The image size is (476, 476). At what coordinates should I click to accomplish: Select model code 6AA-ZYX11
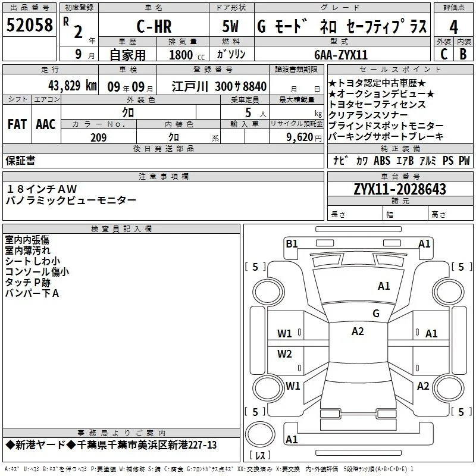point(341,55)
